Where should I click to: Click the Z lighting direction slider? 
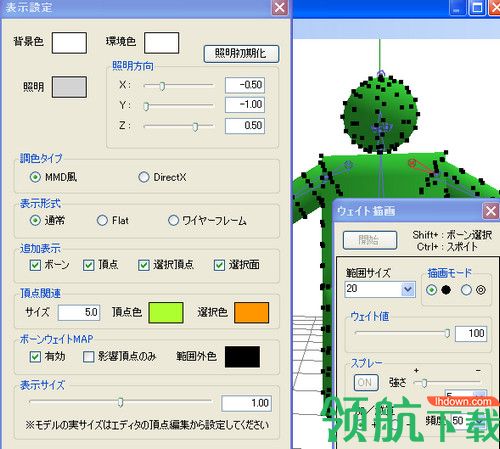click(x=178, y=126)
